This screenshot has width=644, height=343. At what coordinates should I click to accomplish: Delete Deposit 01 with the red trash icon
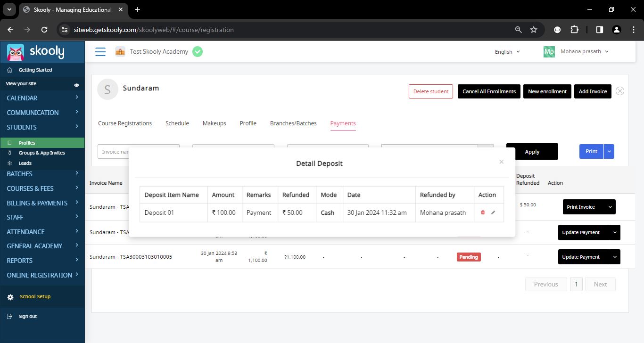coord(482,212)
